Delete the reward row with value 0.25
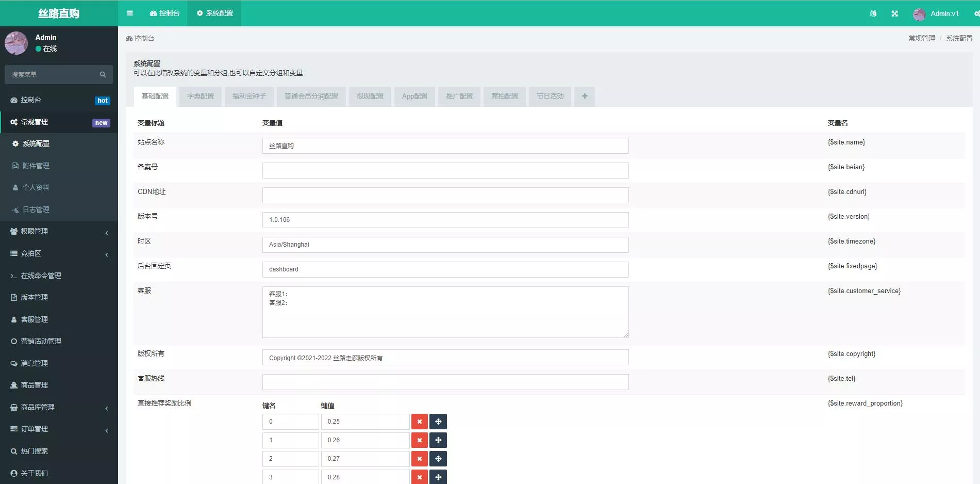The height and width of the screenshot is (484, 980). tap(419, 422)
